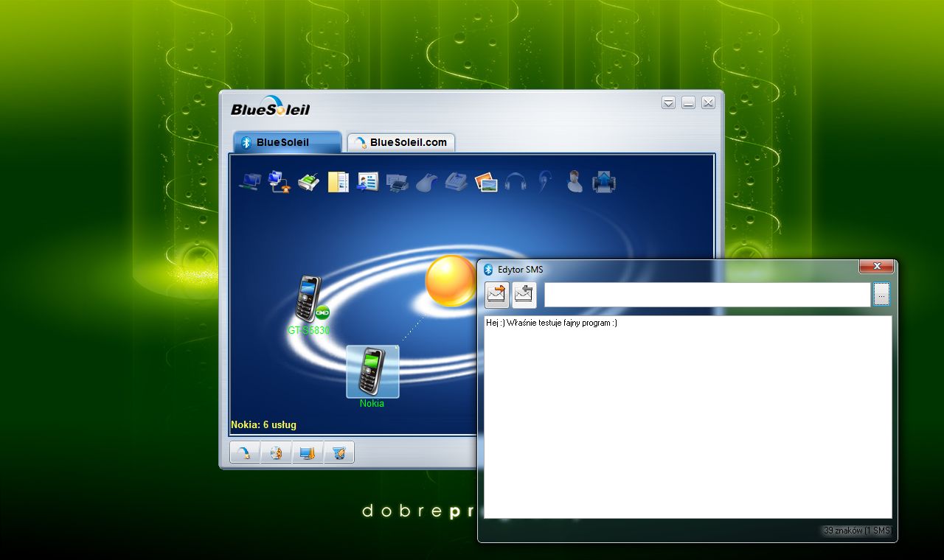944x560 pixels.
Task: Click the second envelope button in Edytor SMS
Action: tap(524, 295)
